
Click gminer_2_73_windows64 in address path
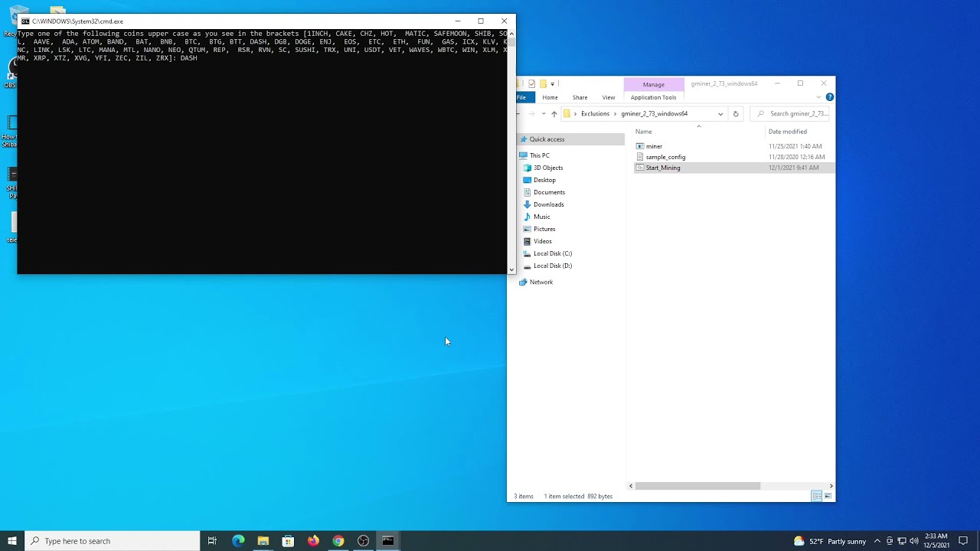[x=654, y=114]
